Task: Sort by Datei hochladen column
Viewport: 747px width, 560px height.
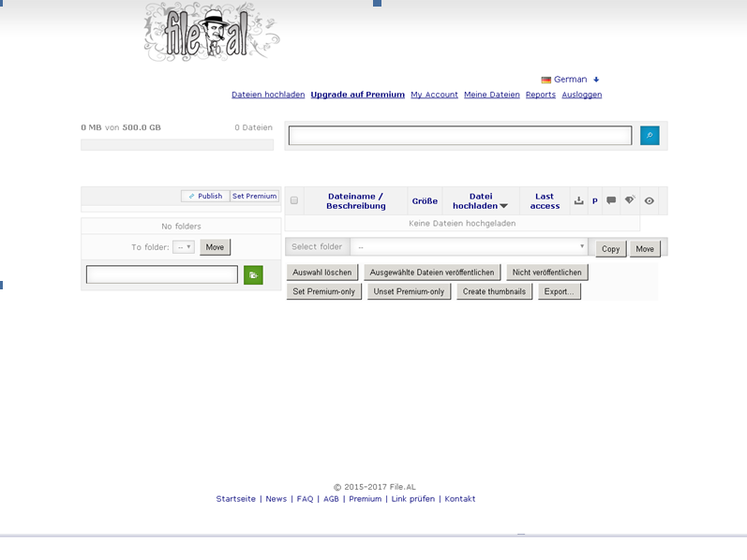Action: coord(480,201)
